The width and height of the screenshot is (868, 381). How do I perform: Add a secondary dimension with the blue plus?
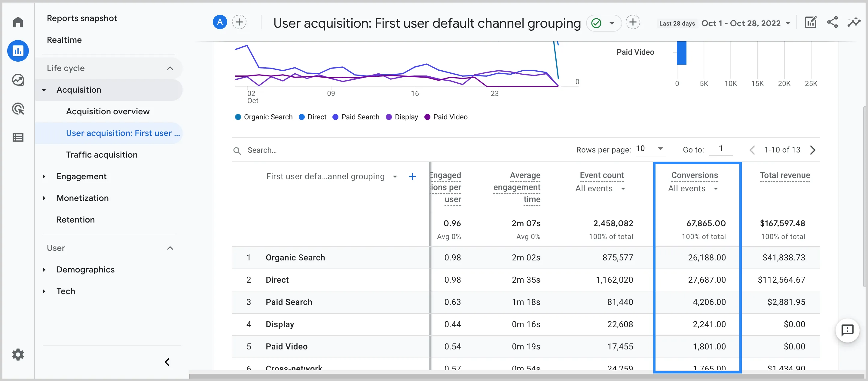pos(412,176)
